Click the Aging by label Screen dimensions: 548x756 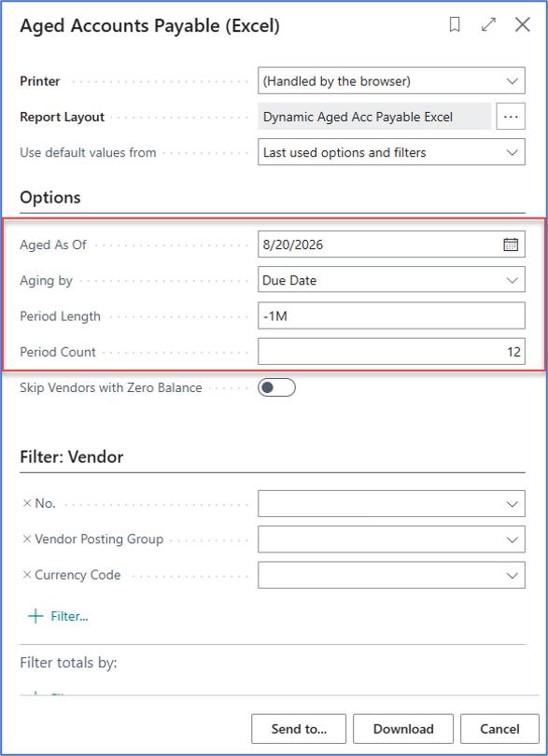46,281
